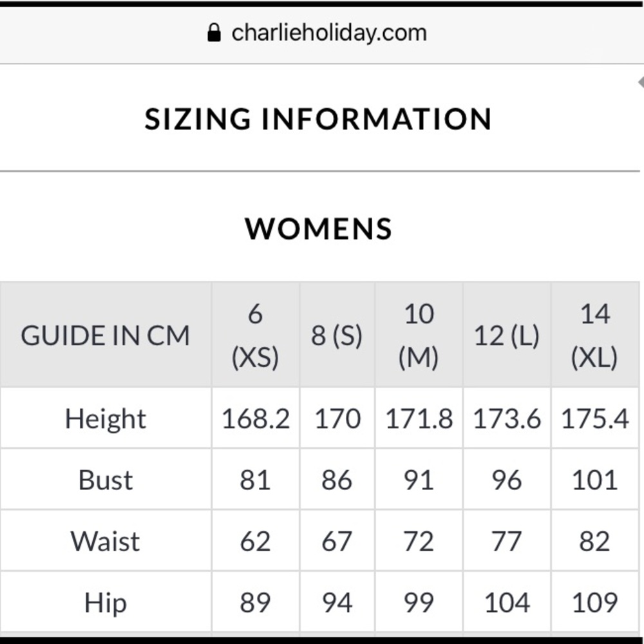
Task: Select the 168.2 height value
Action: 256,418
